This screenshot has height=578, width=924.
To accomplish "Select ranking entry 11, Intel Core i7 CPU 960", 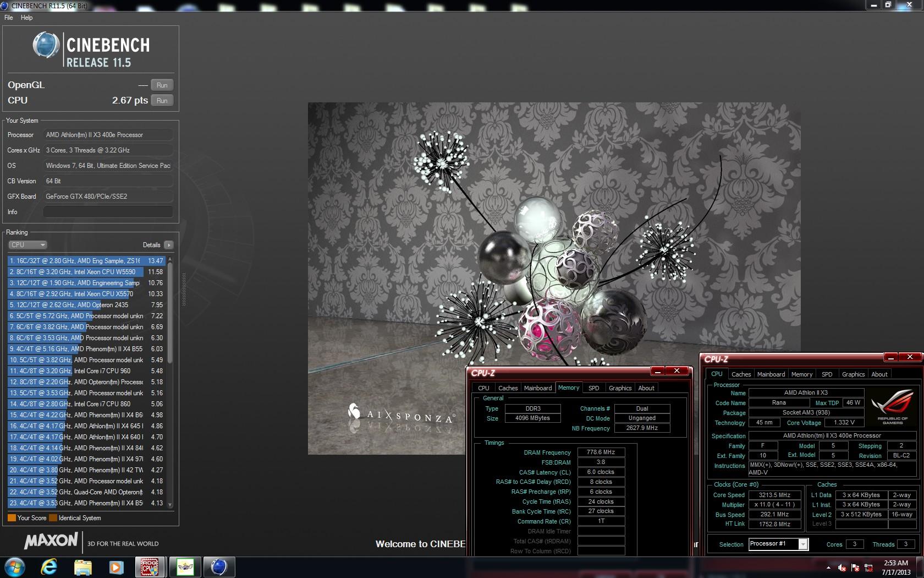I will 87,371.
